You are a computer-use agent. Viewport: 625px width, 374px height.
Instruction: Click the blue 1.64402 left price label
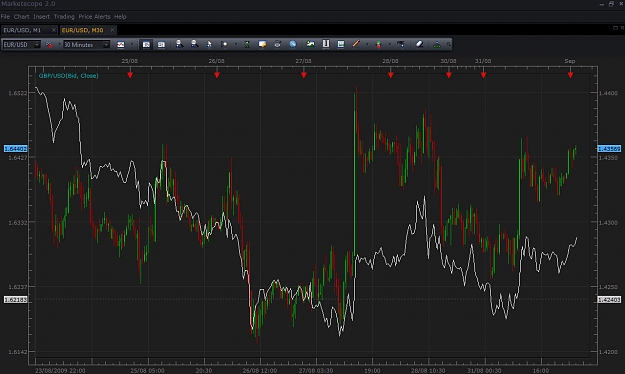pyautogui.click(x=16, y=149)
